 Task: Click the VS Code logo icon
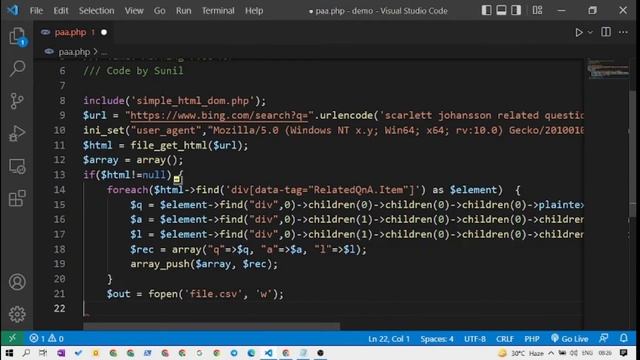click(13, 10)
